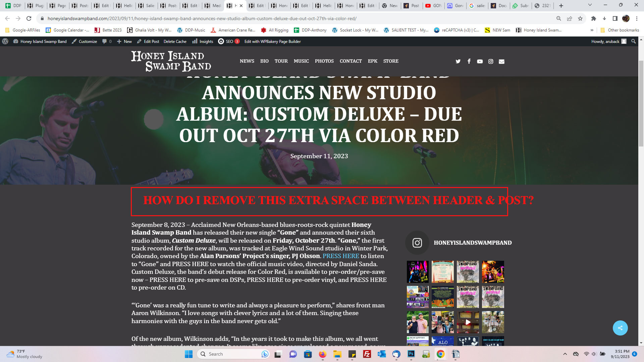The image size is (644, 362).
Task: Open browser side panel icon
Action: [615, 18]
